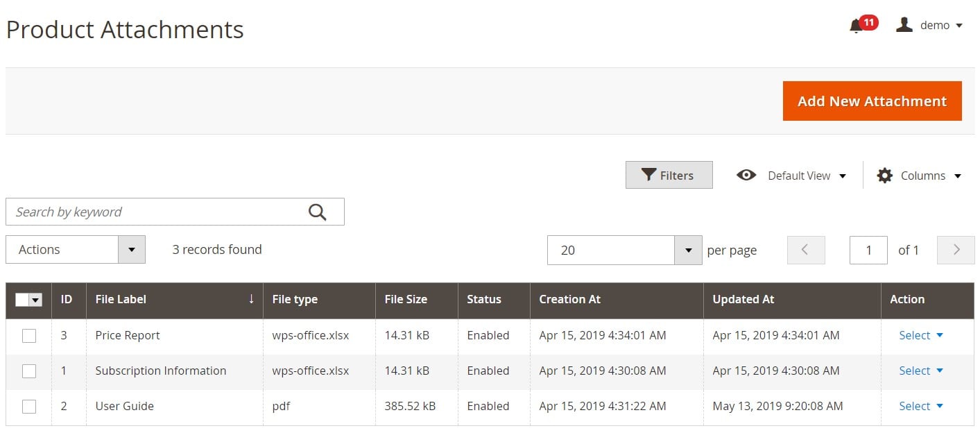Open Select action for User Guide
Viewport: 980px width, 433px height.
coord(921,406)
